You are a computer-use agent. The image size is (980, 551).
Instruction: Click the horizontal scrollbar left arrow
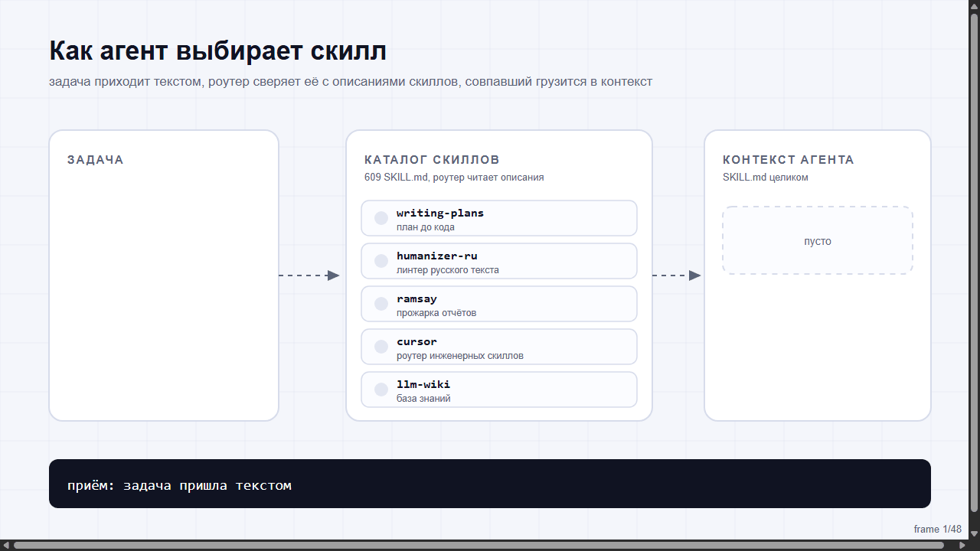pos(5,545)
